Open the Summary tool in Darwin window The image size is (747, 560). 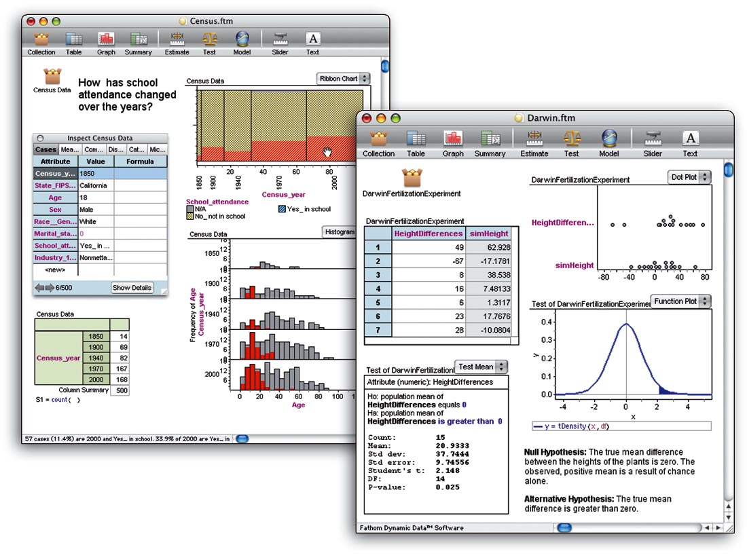tap(490, 138)
